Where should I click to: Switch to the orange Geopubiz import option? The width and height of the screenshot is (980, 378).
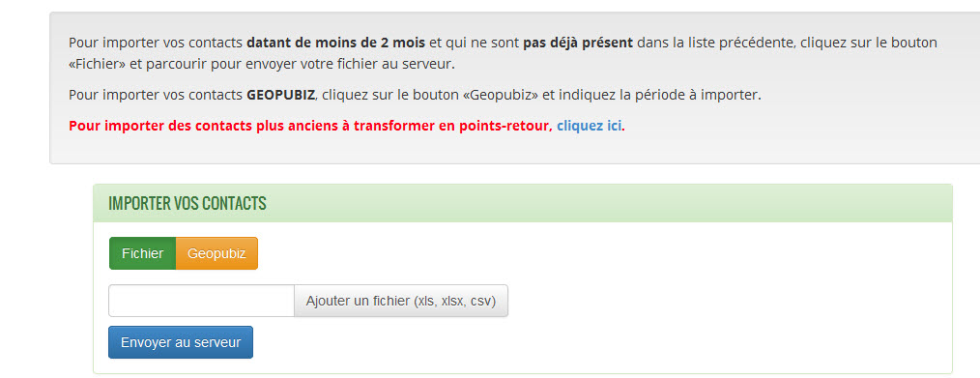pyautogui.click(x=216, y=253)
